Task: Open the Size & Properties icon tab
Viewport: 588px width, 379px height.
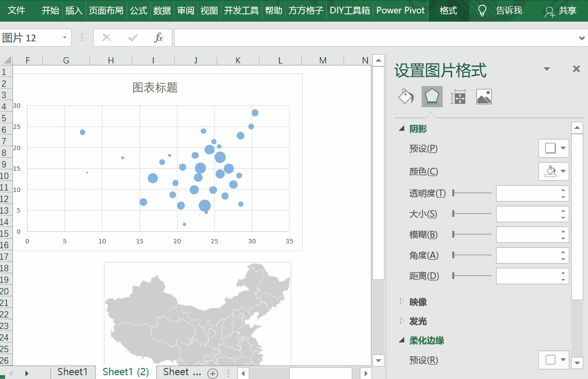Action: [x=458, y=97]
